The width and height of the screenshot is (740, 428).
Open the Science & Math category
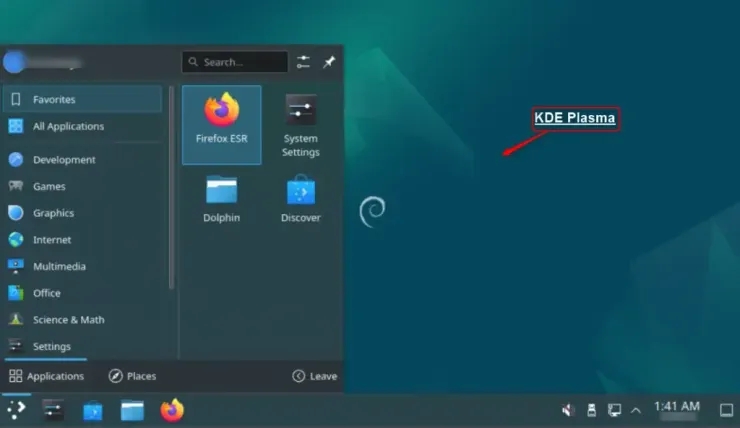(83, 319)
